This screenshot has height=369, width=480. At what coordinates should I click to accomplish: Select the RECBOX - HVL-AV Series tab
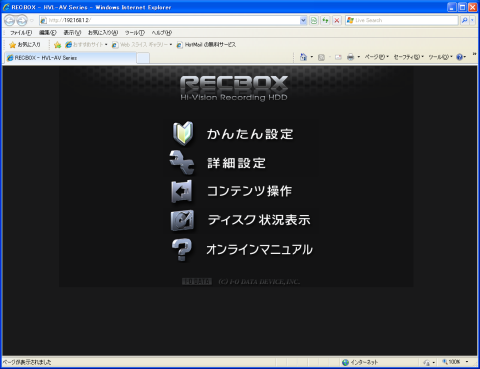(x=71, y=58)
